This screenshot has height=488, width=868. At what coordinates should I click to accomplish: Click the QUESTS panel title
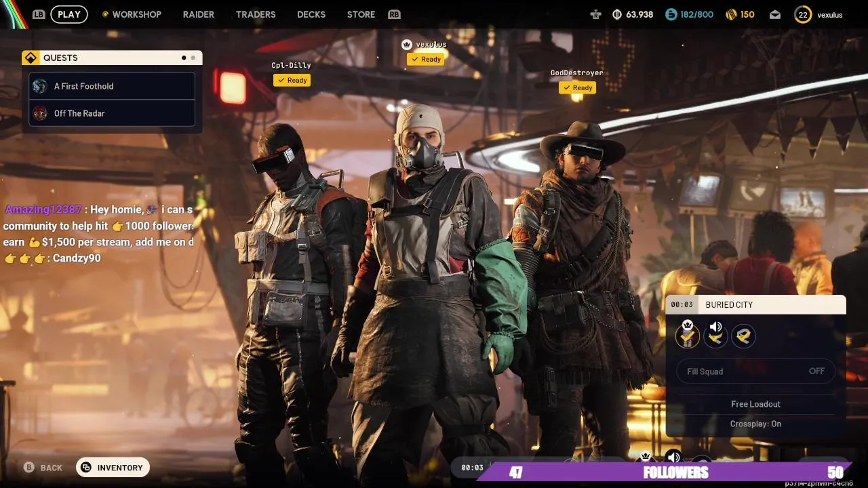[x=60, y=58]
